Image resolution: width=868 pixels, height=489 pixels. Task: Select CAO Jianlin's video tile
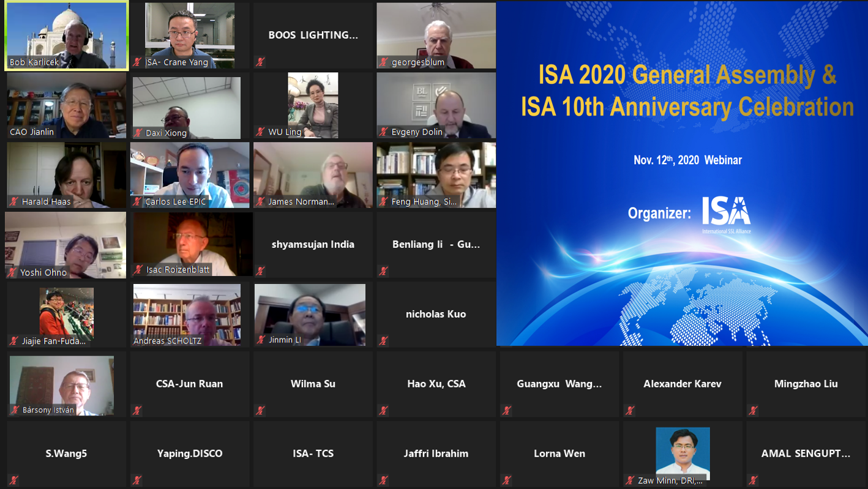(66, 104)
